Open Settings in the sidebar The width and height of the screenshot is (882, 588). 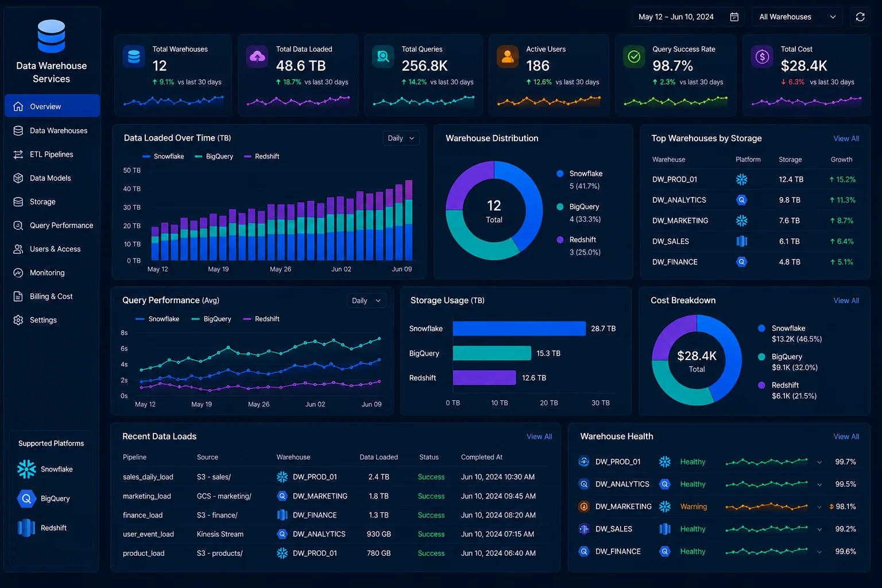52,320
